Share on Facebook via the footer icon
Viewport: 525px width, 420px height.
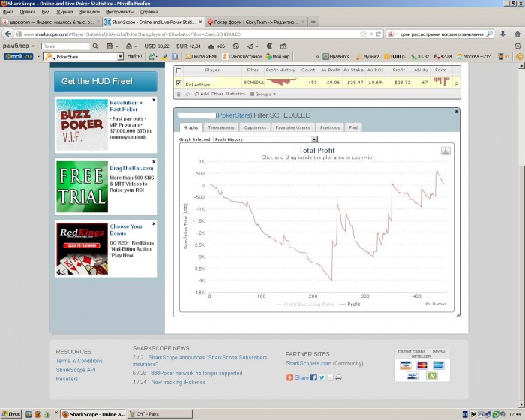[x=313, y=377]
